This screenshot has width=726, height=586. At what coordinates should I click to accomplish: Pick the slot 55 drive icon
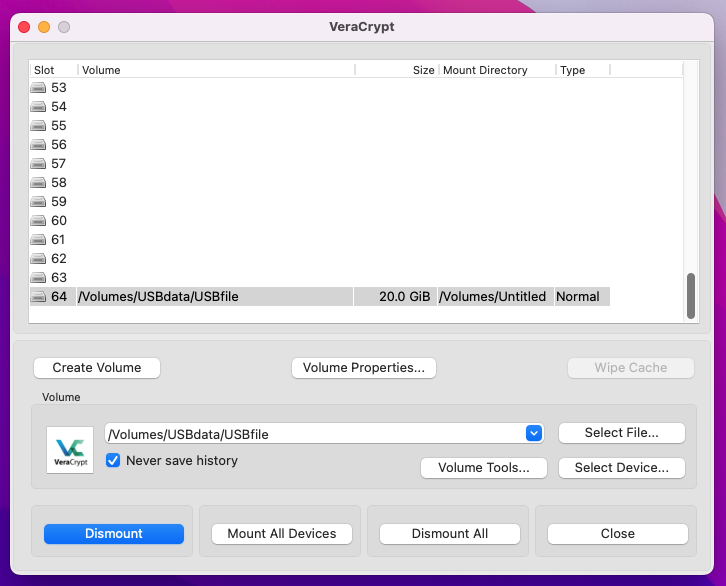pos(39,126)
